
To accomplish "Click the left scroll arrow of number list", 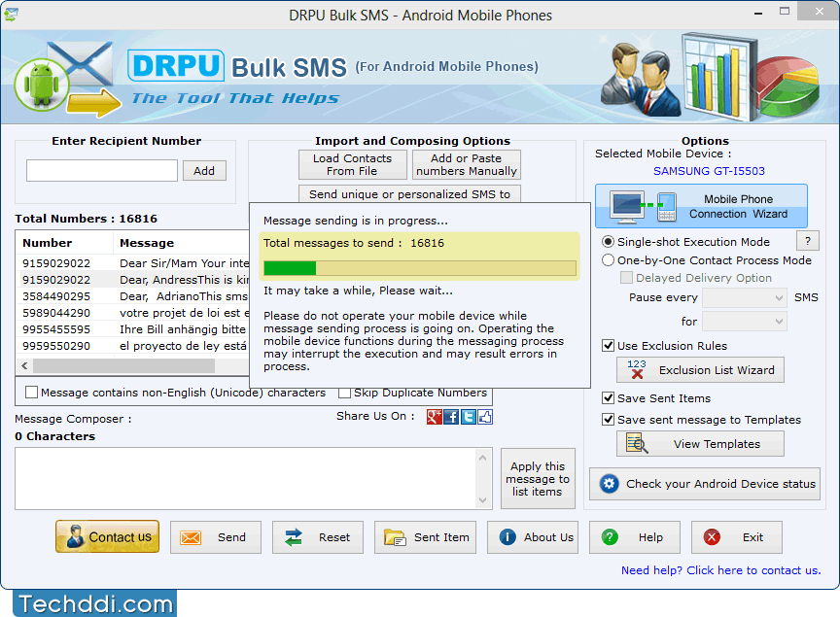I will click(x=24, y=365).
